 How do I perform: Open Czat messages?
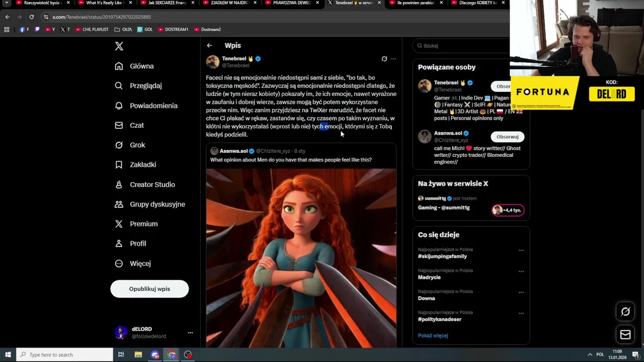129,125
